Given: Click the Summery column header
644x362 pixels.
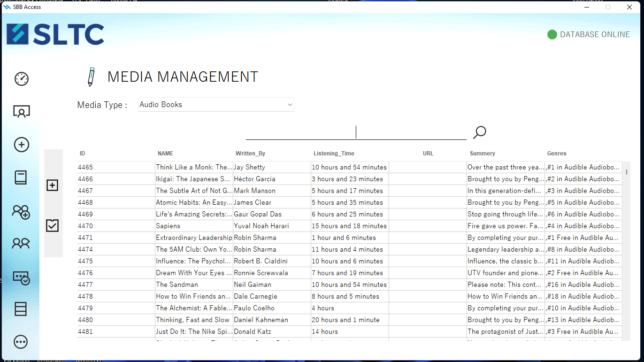Looking at the screenshot, I should (x=483, y=154).
